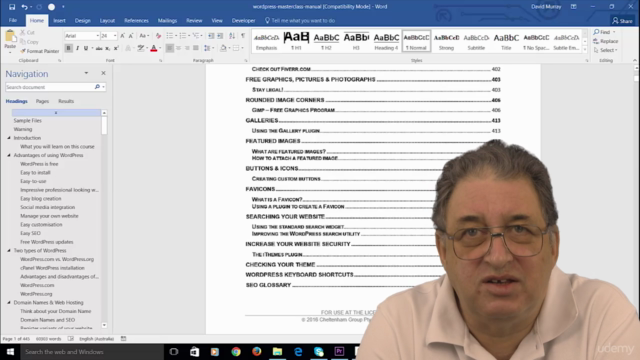Toggle align left for the paragraph
The height and width of the screenshot is (360, 640).
pyautogui.click(x=169, y=48)
